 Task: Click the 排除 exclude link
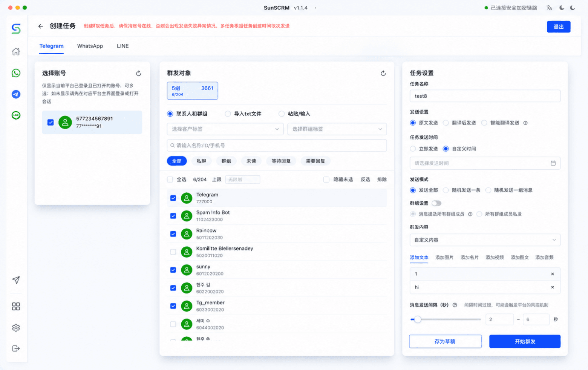point(382,180)
